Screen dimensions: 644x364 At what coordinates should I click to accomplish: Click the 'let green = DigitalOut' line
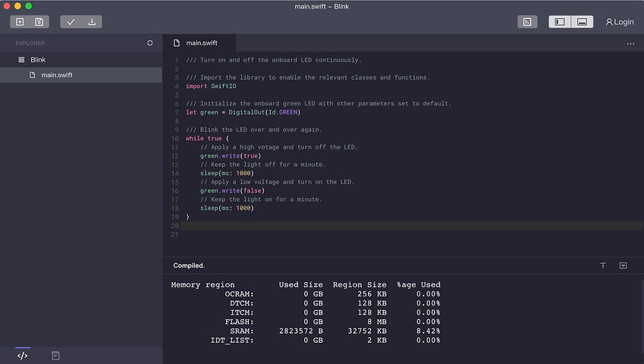pyautogui.click(x=243, y=112)
